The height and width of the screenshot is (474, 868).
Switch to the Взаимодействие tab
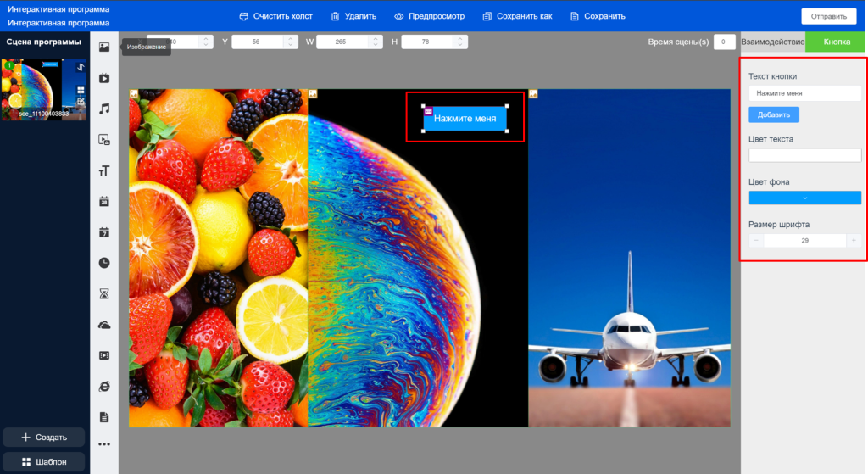pos(772,42)
